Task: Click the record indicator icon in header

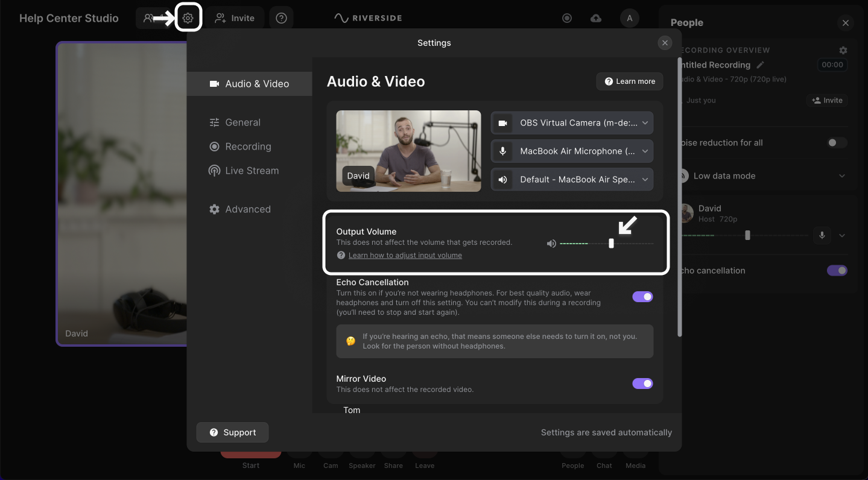Action: (567, 18)
